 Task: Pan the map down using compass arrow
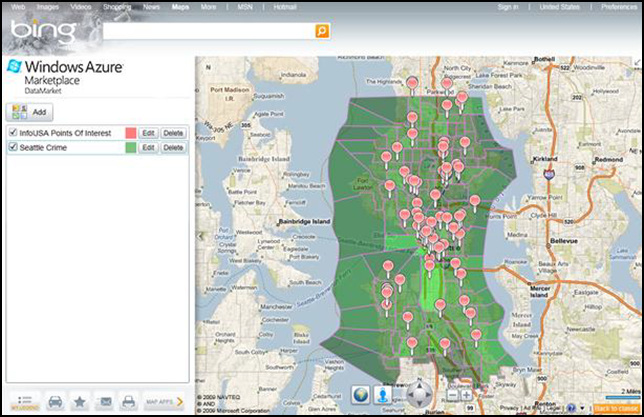(419, 404)
